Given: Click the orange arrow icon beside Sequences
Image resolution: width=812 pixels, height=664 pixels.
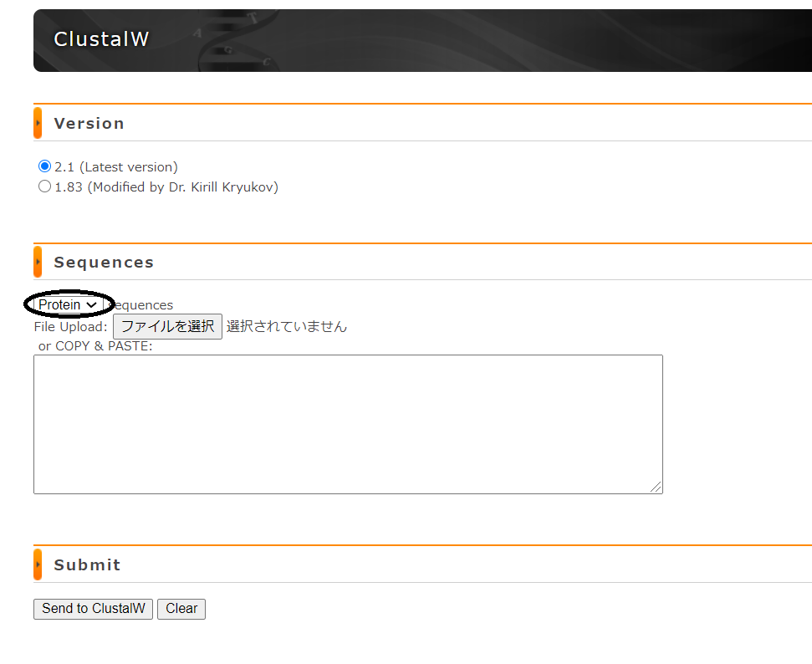Looking at the screenshot, I should coord(38,262).
